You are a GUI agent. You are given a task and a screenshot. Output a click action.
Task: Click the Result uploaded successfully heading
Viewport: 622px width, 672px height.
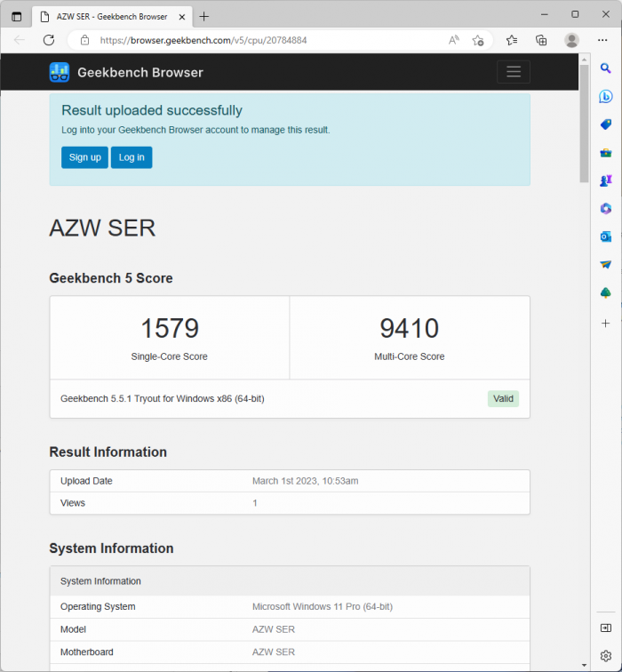point(152,110)
